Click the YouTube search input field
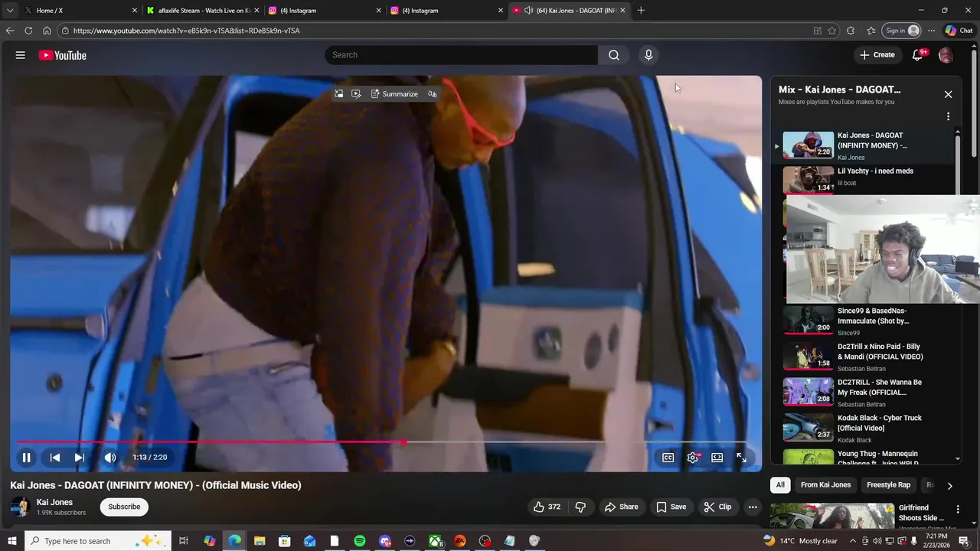The width and height of the screenshot is (980, 551). tap(461, 55)
